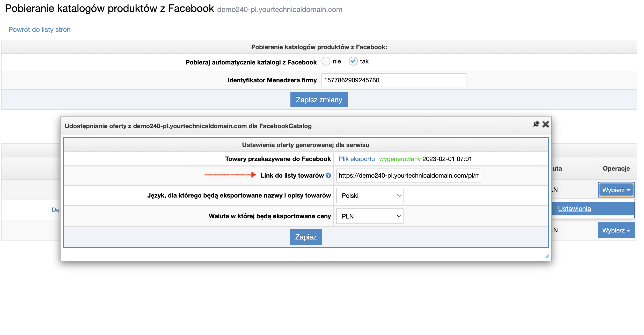This screenshot has height=335, width=644.
Task: Click the 2023-02-01 07:01 generation date
Action: click(x=447, y=159)
